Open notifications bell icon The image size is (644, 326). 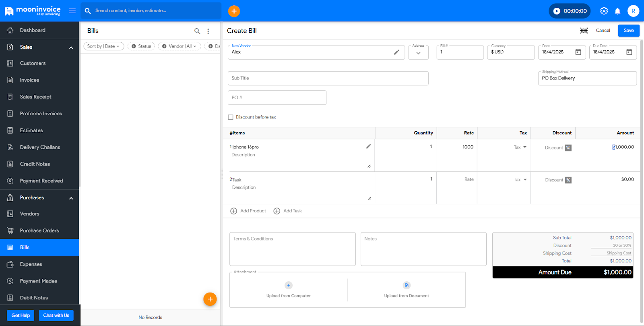[617, 11]
